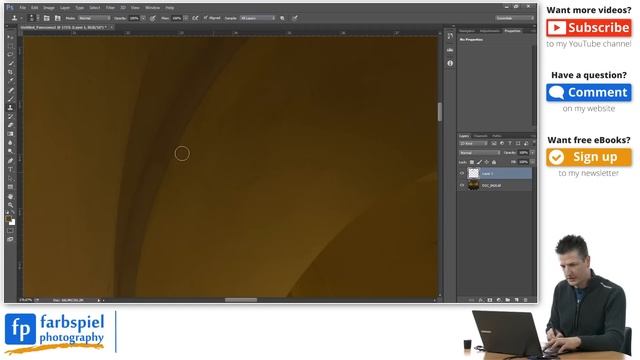640x360 pixels.
Task: Toggle the Clone Source panel icon
Action: (58, 18)
